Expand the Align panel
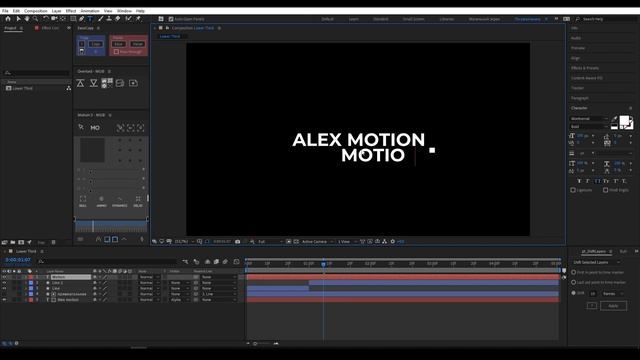This screenshot has height=360, width=640. click(x=575, y=58)
